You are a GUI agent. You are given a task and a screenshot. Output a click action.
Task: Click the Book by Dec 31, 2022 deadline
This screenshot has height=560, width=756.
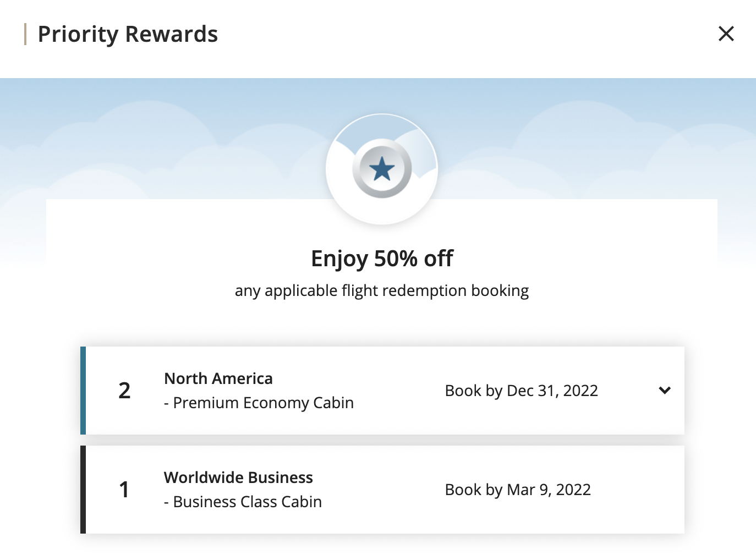[522, 391]
